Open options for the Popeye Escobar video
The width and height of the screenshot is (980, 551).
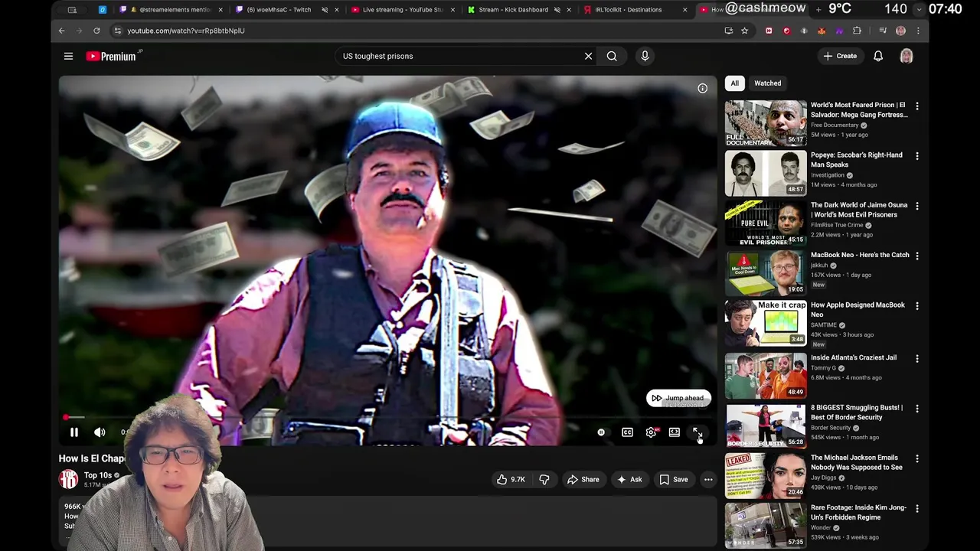917,156
